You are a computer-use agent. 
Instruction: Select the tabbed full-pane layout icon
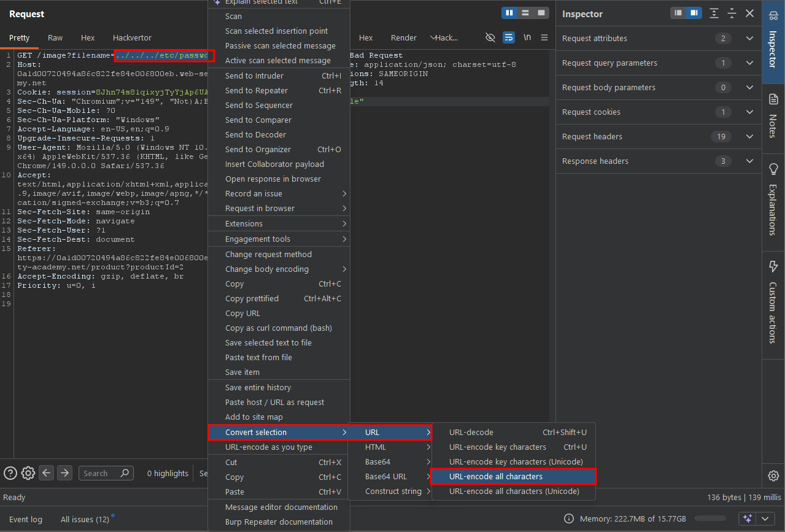(x=541, y=13)
